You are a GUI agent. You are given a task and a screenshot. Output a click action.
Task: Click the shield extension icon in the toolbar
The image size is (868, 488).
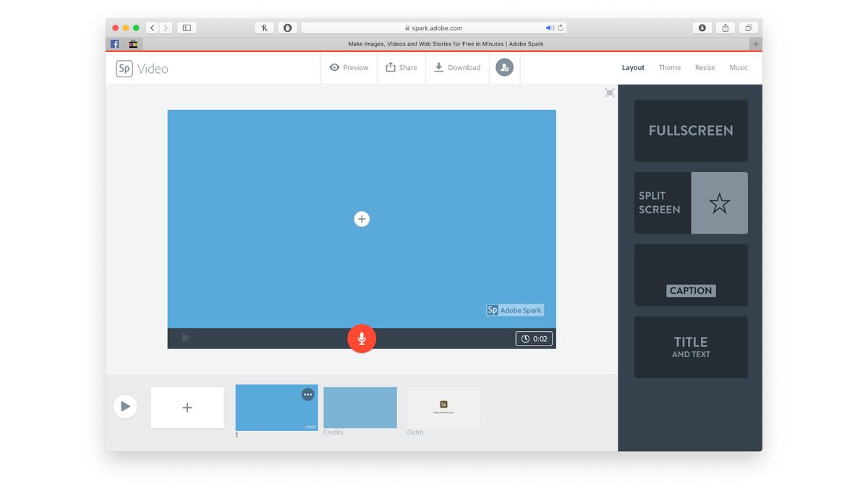click(287, 28)
